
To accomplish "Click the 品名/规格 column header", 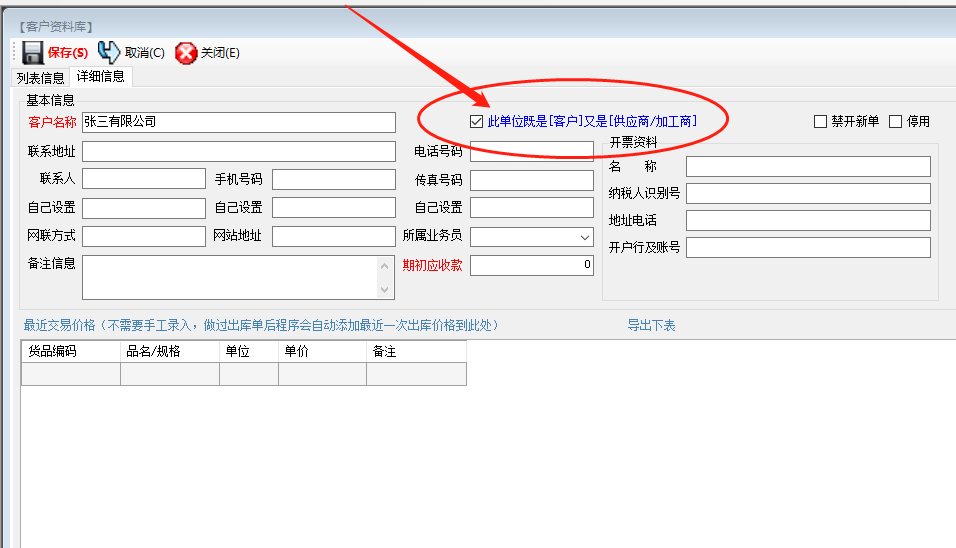I will click(170, 352).
